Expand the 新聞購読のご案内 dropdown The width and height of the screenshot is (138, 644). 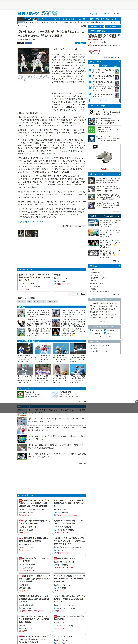click(96, 27)
